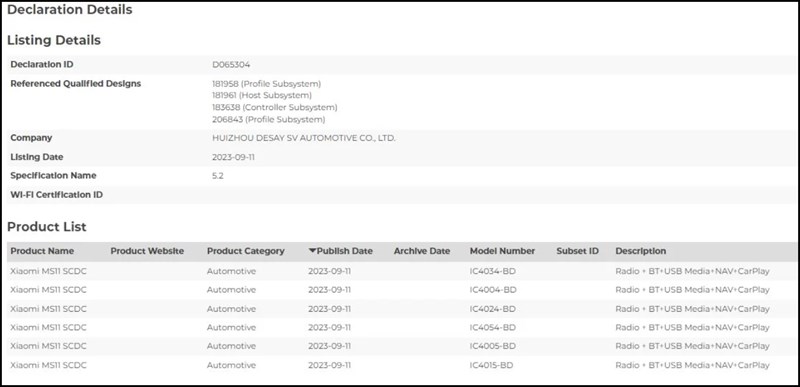Click the Model Number column header
The image size is (800, 387).
[502, 251]
